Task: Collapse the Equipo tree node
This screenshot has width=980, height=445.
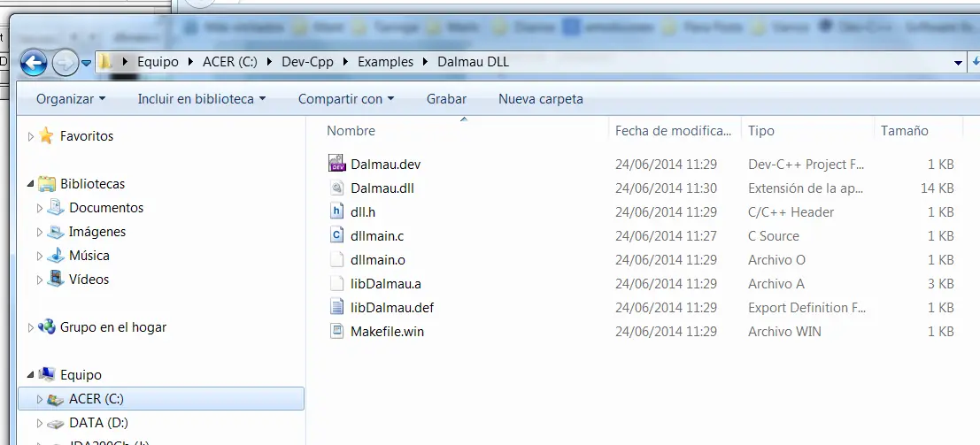Action: point(31,375)
